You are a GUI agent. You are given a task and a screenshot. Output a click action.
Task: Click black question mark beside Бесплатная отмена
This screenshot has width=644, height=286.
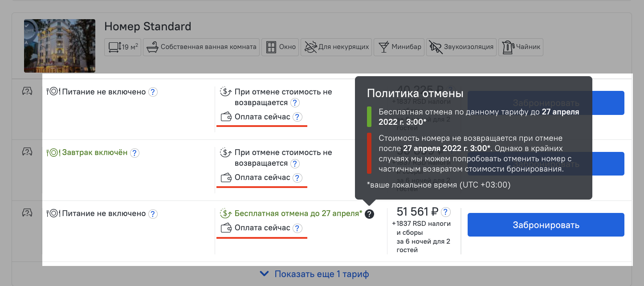point(369,214)
